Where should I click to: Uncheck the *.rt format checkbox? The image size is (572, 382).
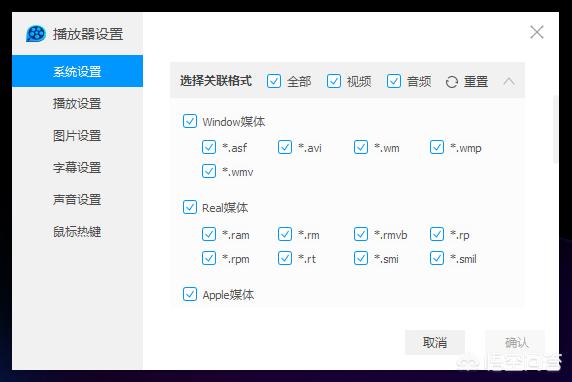point(285,258)
